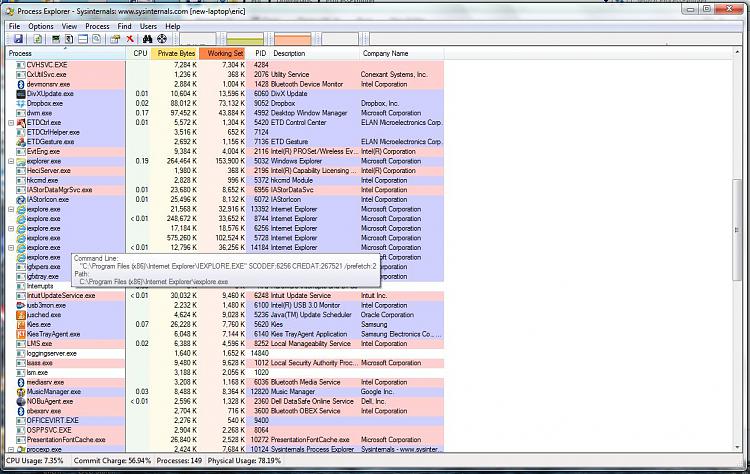The image size is (750, 474).
Task: Open the View menu
Action: (69, 26)
